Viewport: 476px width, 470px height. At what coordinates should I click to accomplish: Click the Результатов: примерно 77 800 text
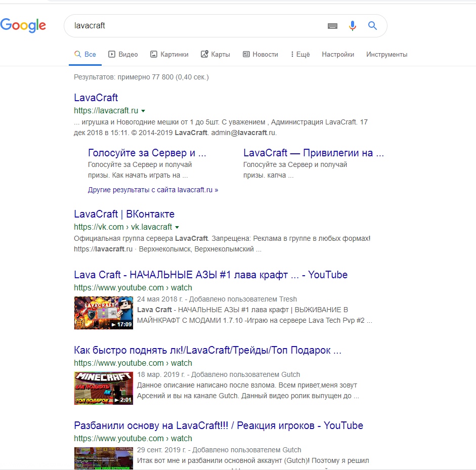141,77
